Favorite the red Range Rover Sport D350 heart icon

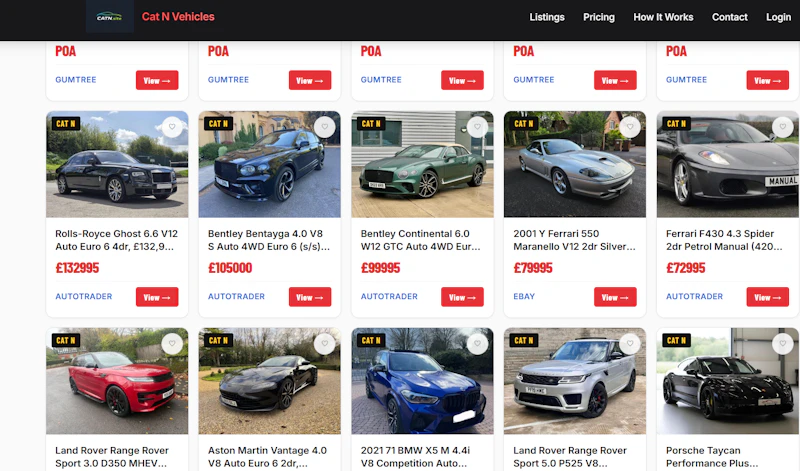(172, 344)
